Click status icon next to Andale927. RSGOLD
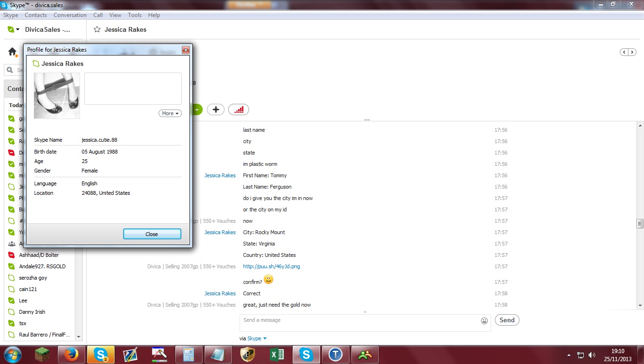This screenshot has height=364, width=644. (11, 266)
